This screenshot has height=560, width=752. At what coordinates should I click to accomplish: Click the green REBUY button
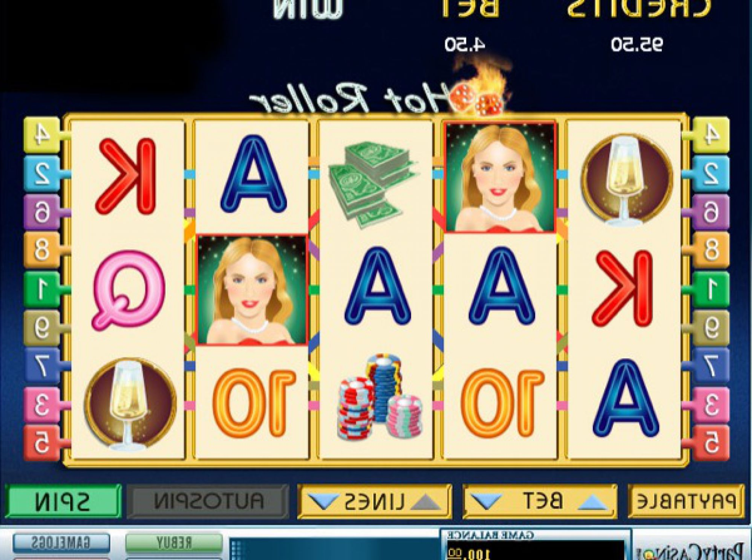[x=174, y=543]
